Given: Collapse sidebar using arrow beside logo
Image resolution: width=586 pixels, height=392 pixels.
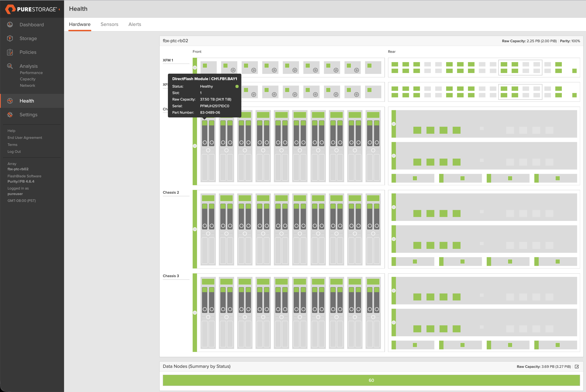Looking at the screenshot, I should click(x=59, y=9).
